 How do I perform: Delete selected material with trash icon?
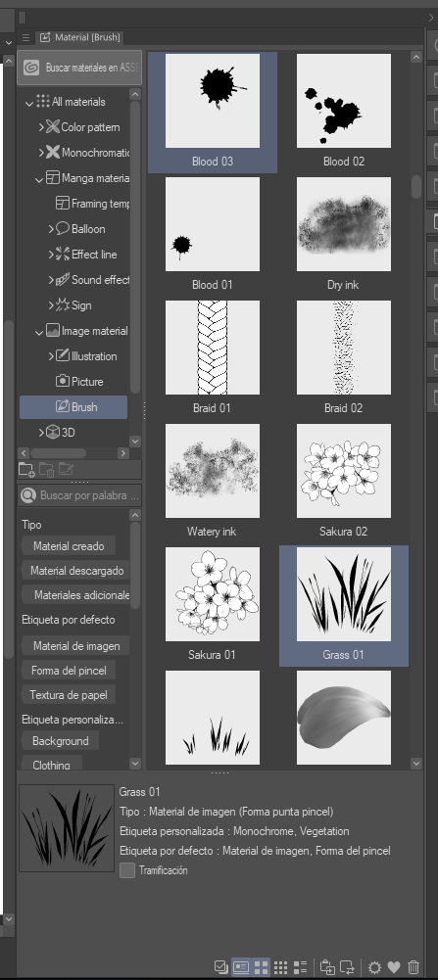[413, 967]
